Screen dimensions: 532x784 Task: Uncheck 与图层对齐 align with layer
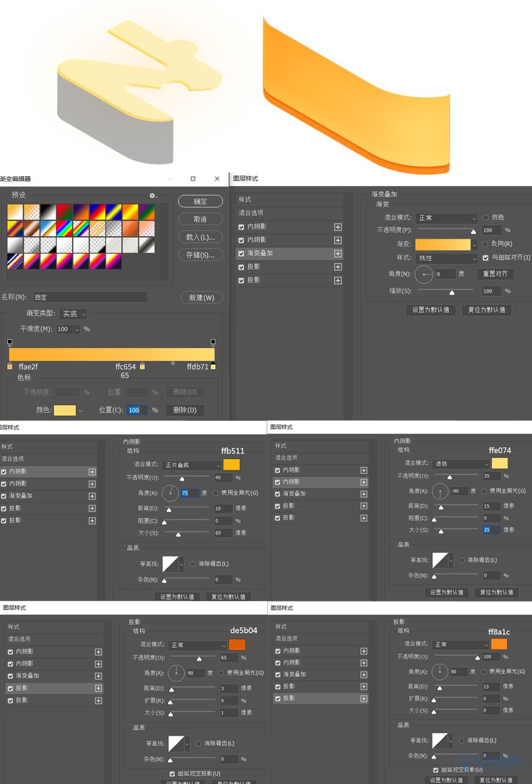point(486,258)
